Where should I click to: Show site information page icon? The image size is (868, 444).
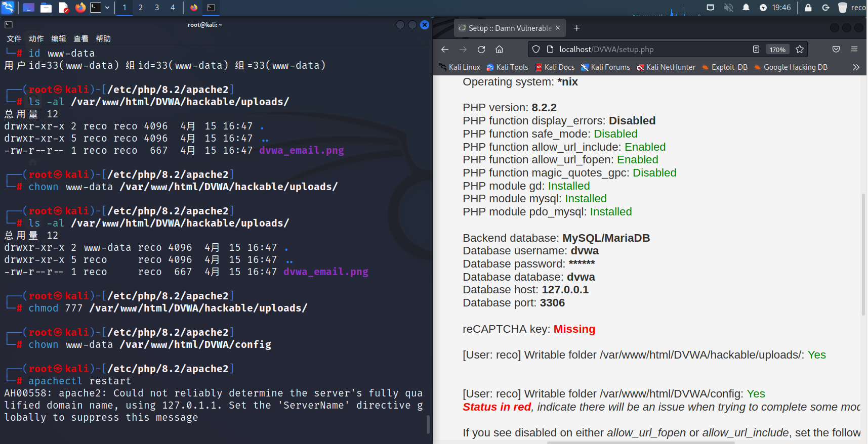pos(550,50)
